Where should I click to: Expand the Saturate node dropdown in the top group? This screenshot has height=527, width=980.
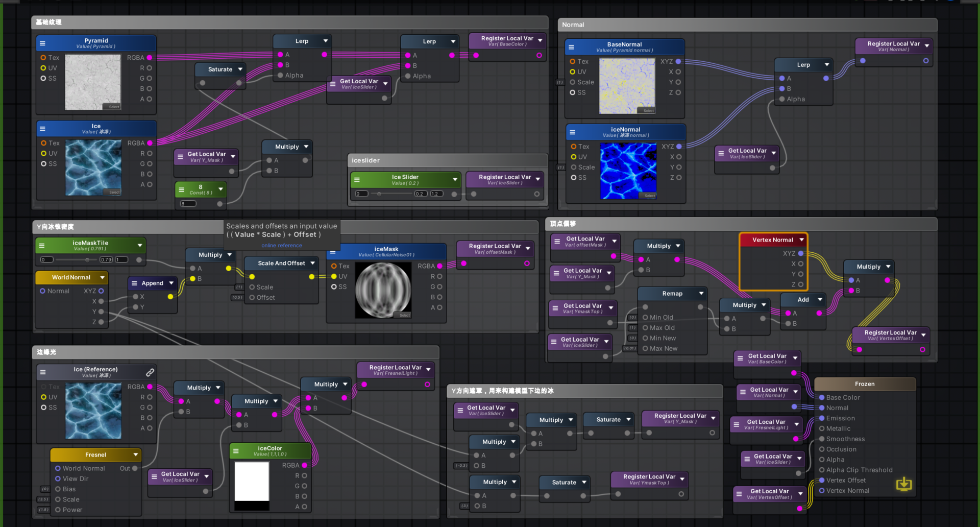(240, 69)
